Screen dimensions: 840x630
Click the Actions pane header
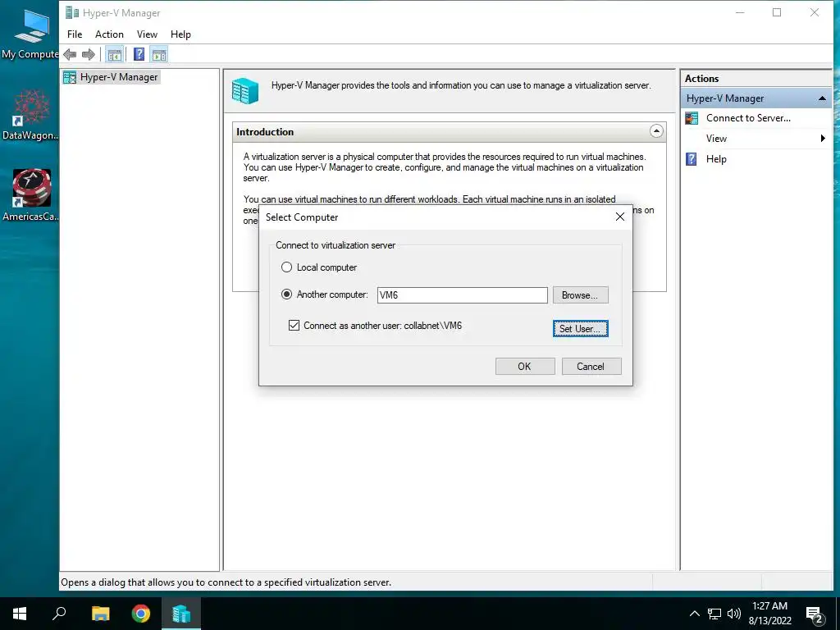tap(756, 78)
